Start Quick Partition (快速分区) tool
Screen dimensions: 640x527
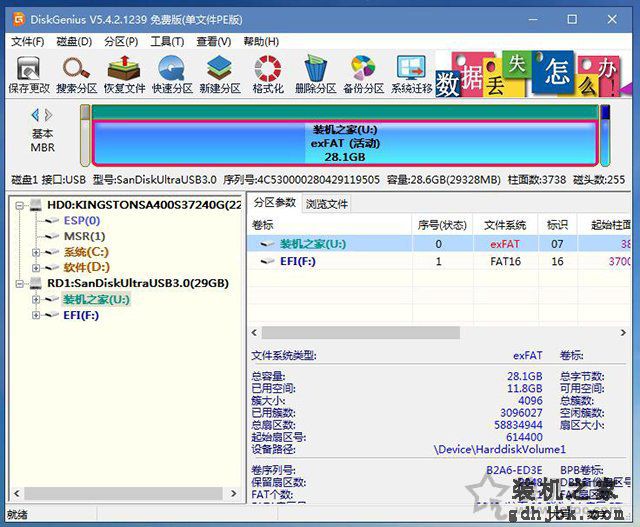[172, 75]
